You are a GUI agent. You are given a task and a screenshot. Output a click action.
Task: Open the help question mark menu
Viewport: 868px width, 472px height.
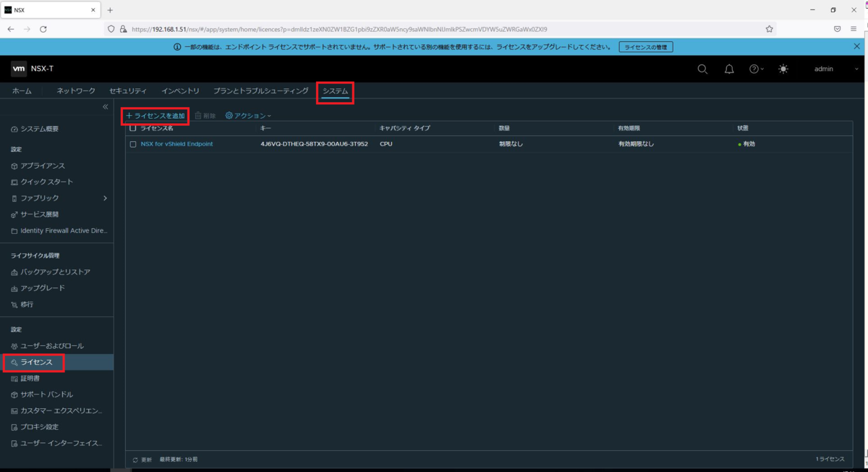[756, 69]
